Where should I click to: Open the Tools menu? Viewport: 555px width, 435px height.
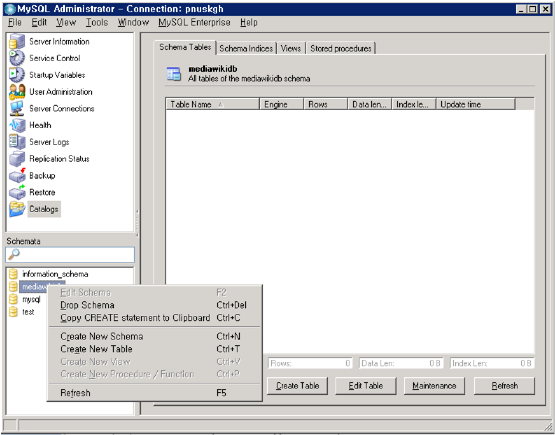point(97,23)
